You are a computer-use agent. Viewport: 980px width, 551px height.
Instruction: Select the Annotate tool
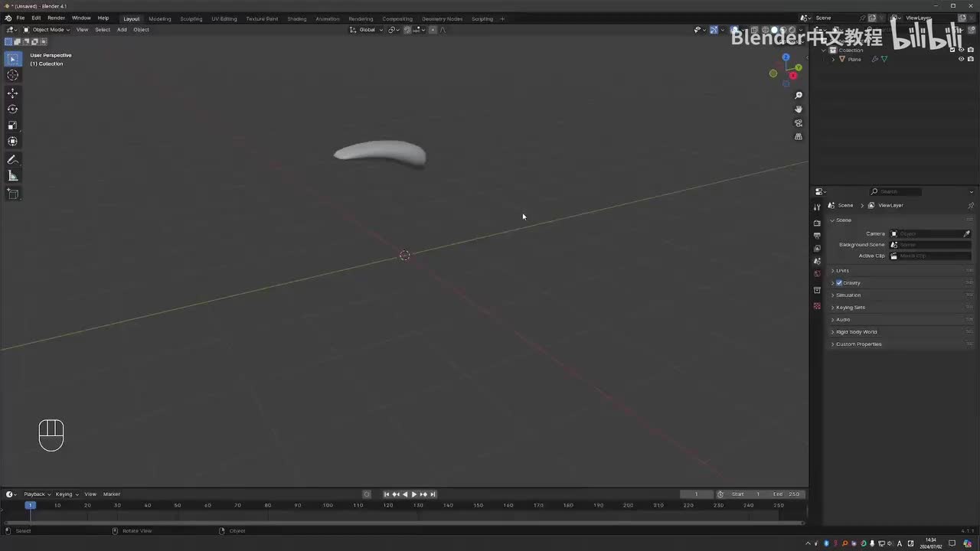click(12, 160)
